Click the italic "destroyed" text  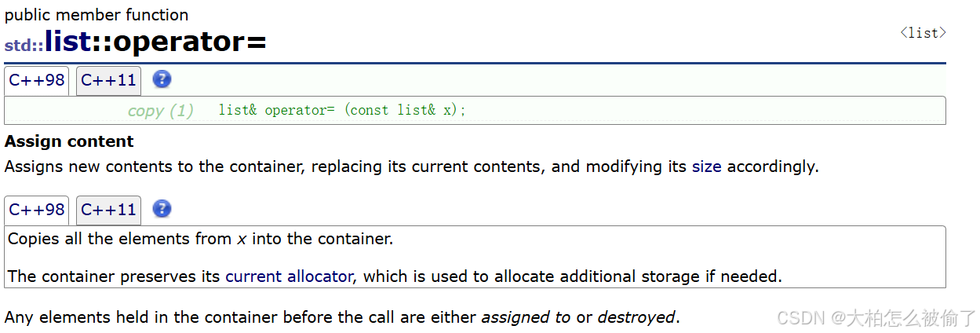(636, 317)
